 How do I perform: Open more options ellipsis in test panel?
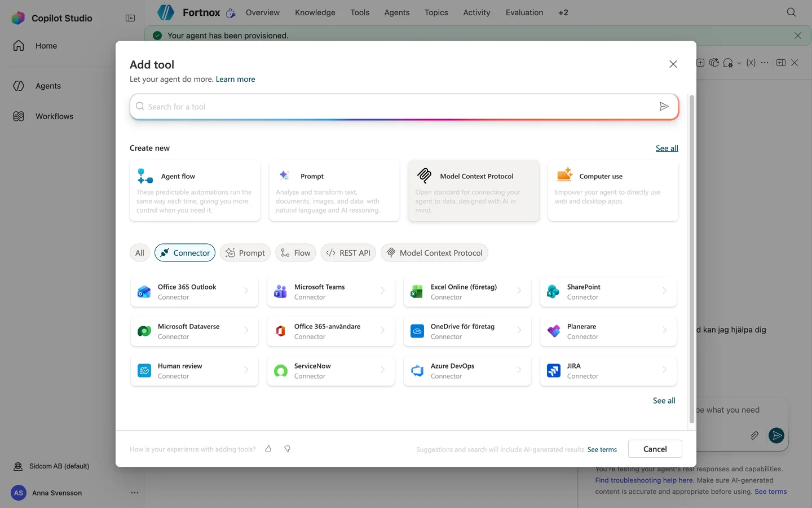point(765,63)
